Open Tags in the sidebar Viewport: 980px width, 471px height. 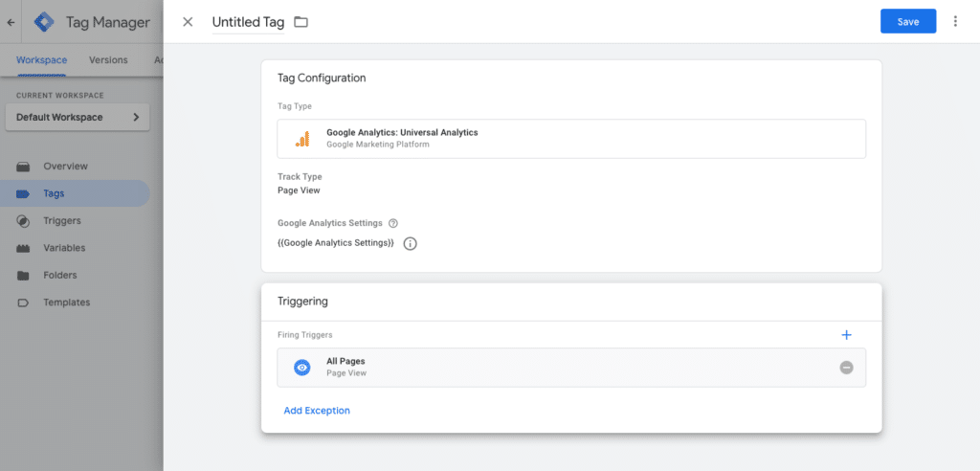[x=75, y=193]
